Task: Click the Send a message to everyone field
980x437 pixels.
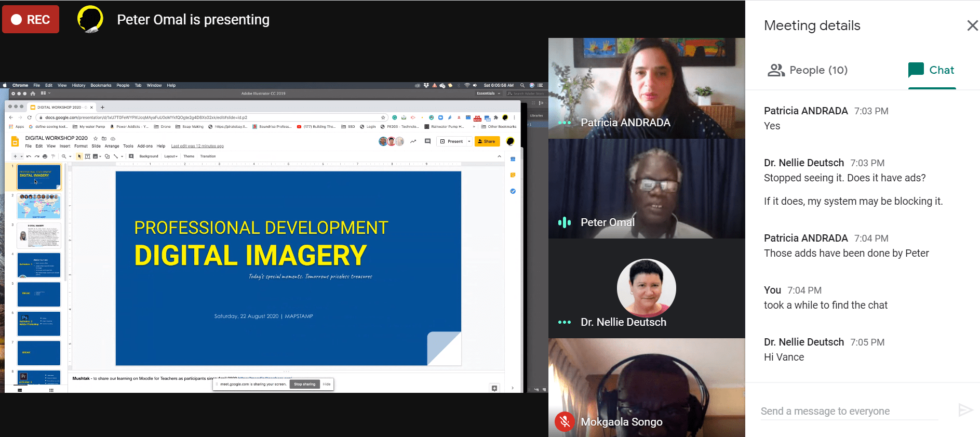Action: pos(850,411)
